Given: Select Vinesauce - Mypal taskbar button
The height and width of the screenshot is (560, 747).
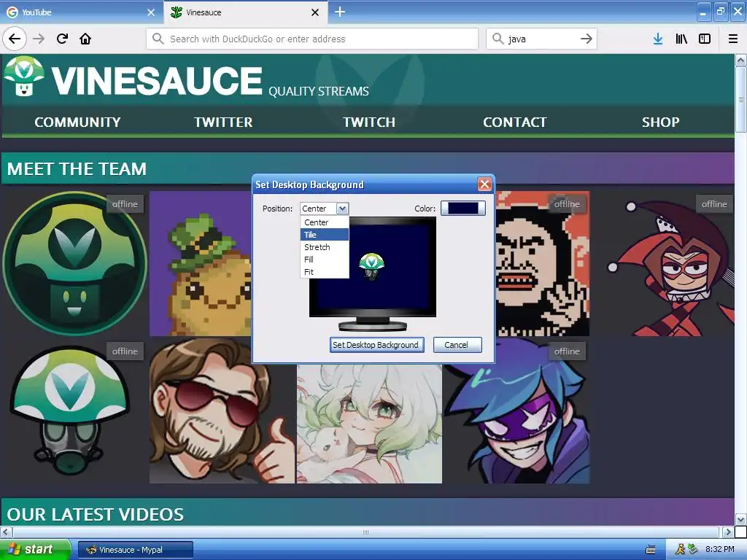Looking at the screenshot, I should pyautogui.click(x=136, y=550).
